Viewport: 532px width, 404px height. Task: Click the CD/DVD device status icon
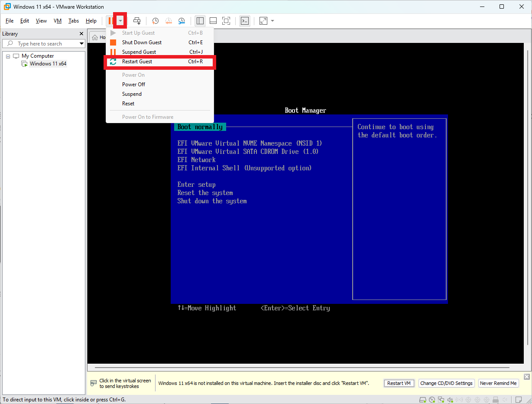click(x=432, y=399)
